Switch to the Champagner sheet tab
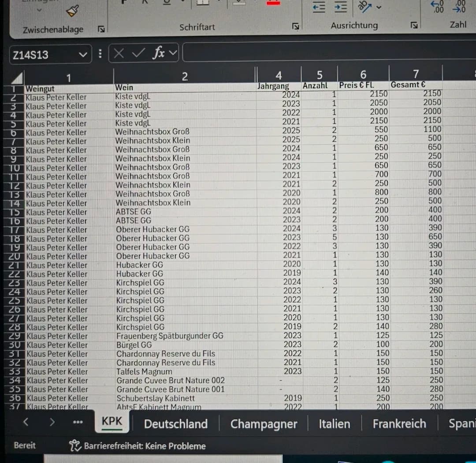The image size is (476, 463). (x=264, y=424)
